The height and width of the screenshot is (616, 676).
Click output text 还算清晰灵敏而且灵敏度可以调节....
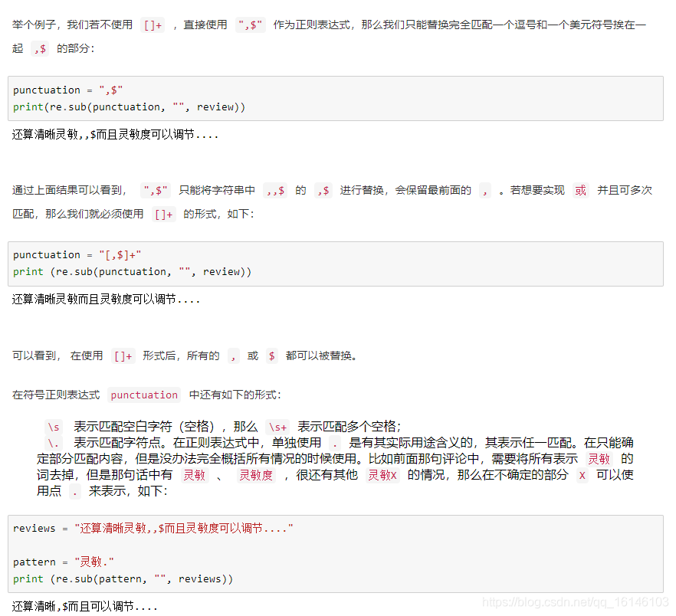(x=106, y=300)
